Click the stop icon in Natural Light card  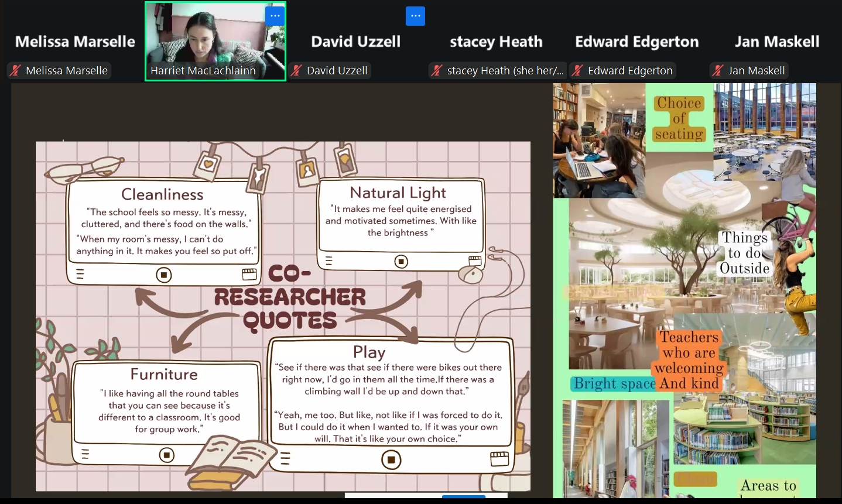click(x=401, y=261)
